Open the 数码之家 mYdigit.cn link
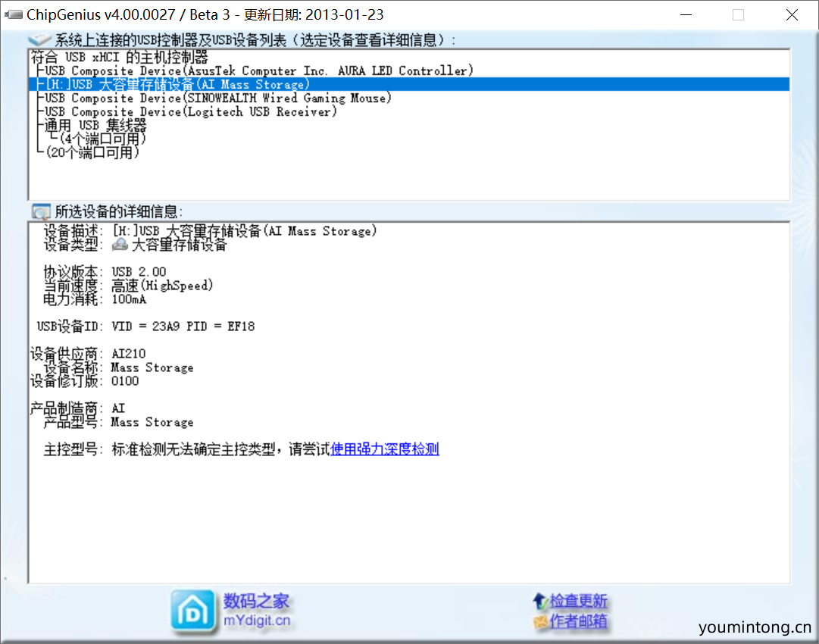The height and width of the screenshot is (644, 819). (x=257, y=610)
